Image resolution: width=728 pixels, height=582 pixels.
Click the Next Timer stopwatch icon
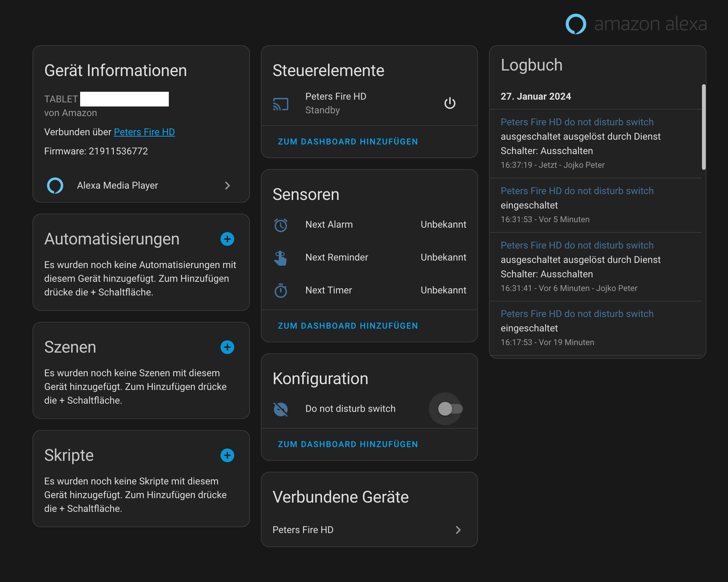click(281, 291)
